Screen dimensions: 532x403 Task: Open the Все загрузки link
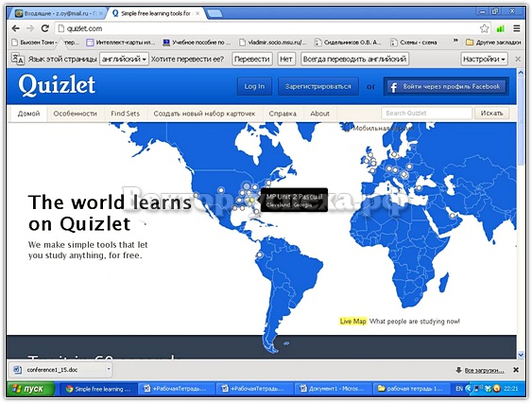pyautogui.click(x=484, y=370)
